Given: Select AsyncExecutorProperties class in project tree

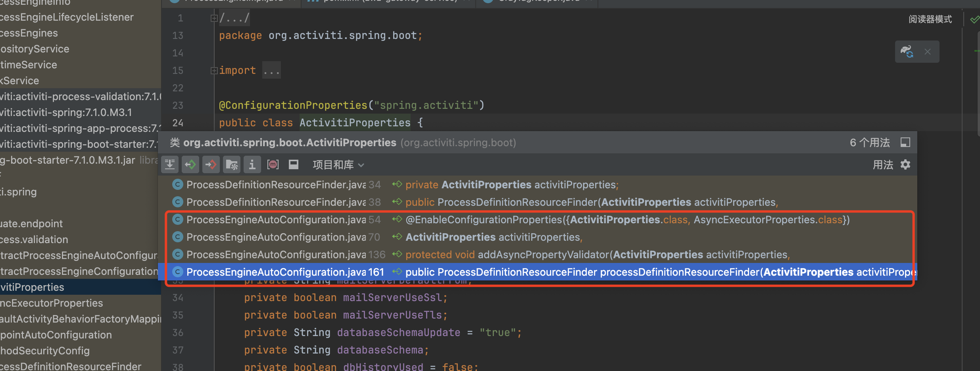Looking at the screenshot, I should point(52,303).
